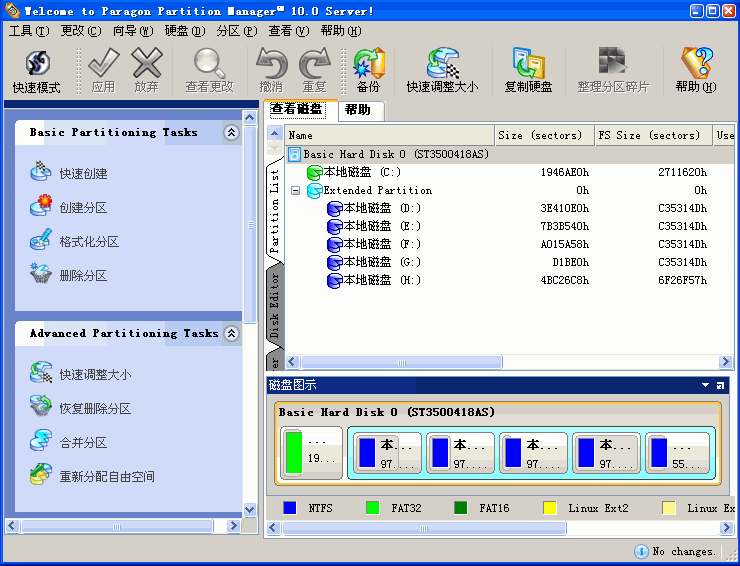Click the NTFS blue legend swatch
Viewport: 740px width, 566px height.
(290, 508)
